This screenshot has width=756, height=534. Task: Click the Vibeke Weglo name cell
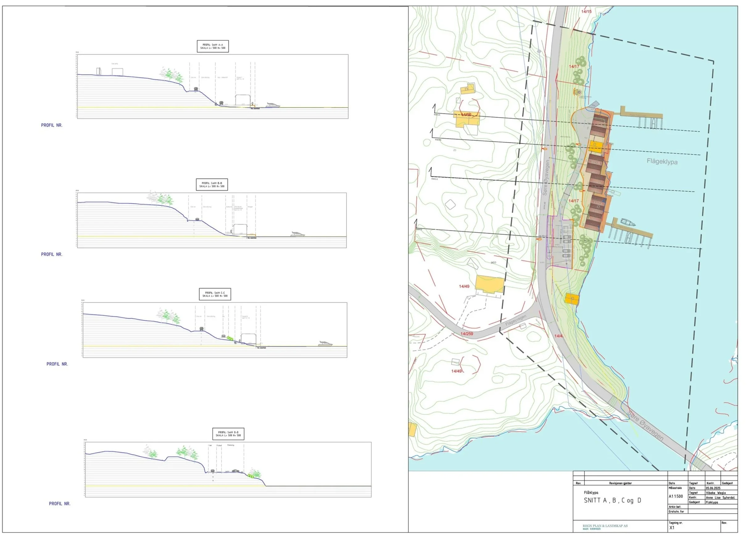(716, 493)
